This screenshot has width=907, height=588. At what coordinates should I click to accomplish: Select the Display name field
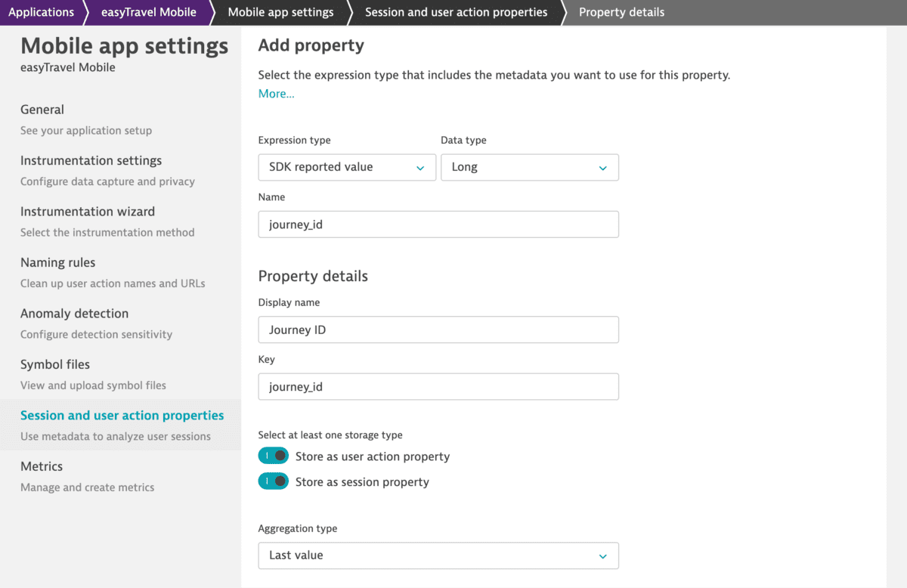pyautogui.click(x=438, y=330)
